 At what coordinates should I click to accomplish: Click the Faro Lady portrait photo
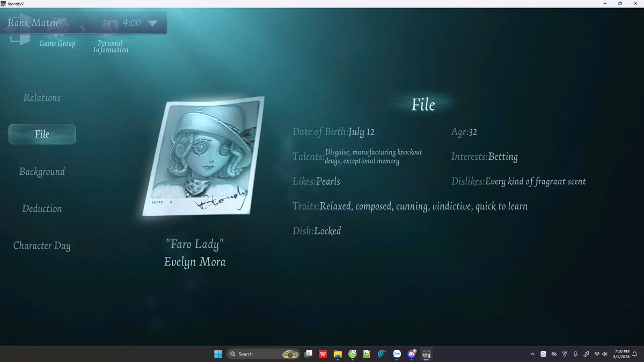pyautogui.click(x=203, y=156)
